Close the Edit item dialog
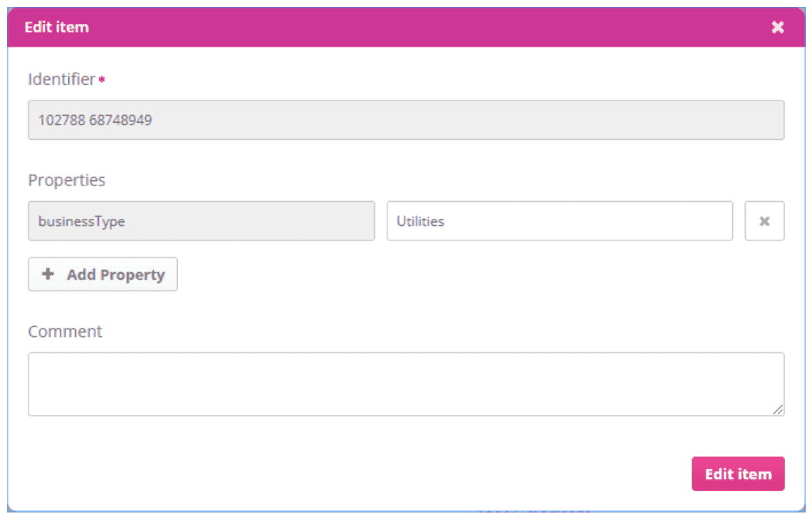The width and height of the screenshot is (812, 521). 777,27
